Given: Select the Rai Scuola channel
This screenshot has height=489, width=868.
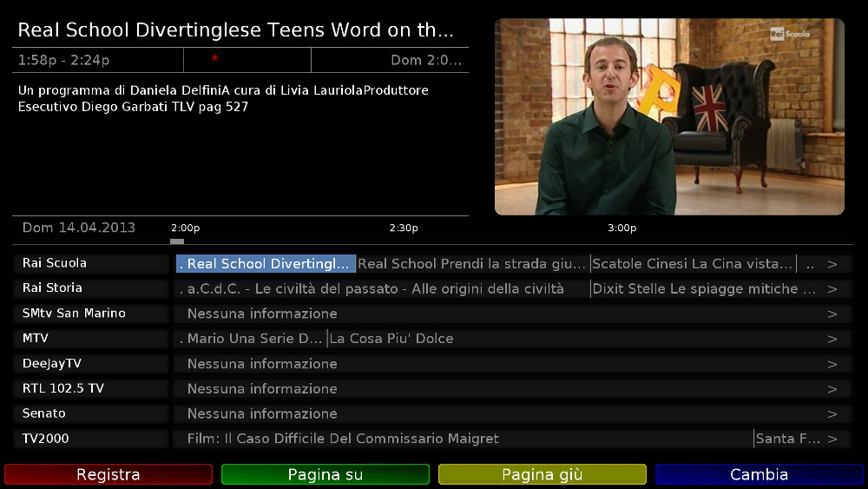Looking at the screenshot, I should [91, 263].
